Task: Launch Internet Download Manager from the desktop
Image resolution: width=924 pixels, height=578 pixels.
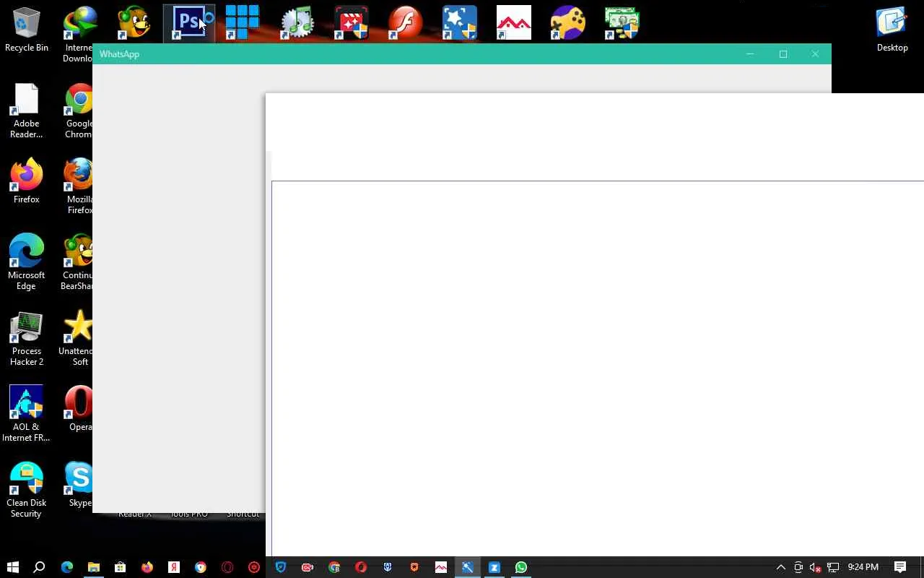Action: click(x=79, y=34)
